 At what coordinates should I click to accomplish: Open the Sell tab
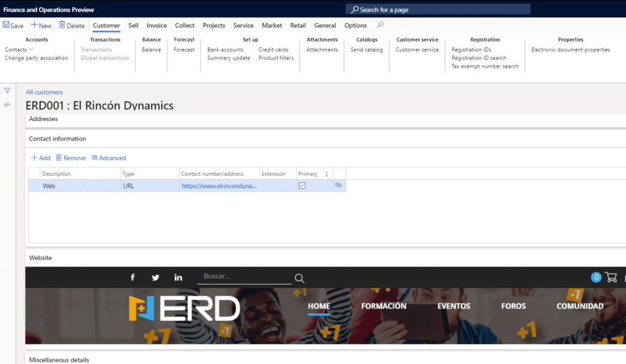click(x=133, y=25)
